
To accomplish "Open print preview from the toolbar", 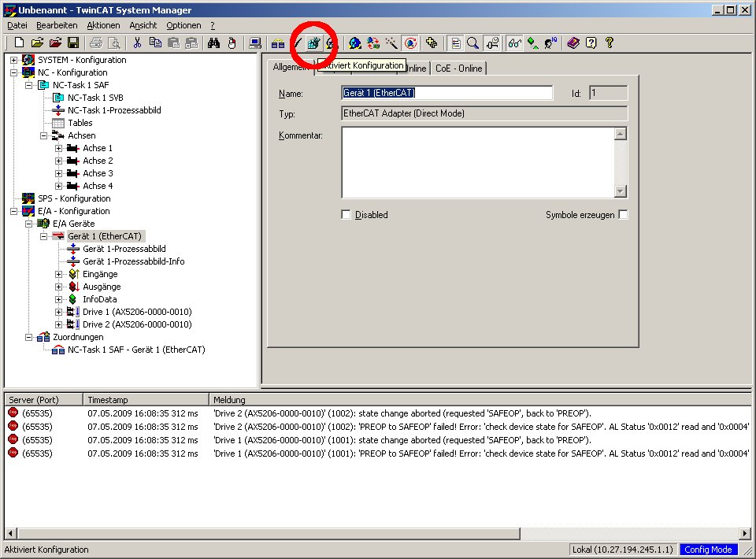I will [x=114, y=43].
